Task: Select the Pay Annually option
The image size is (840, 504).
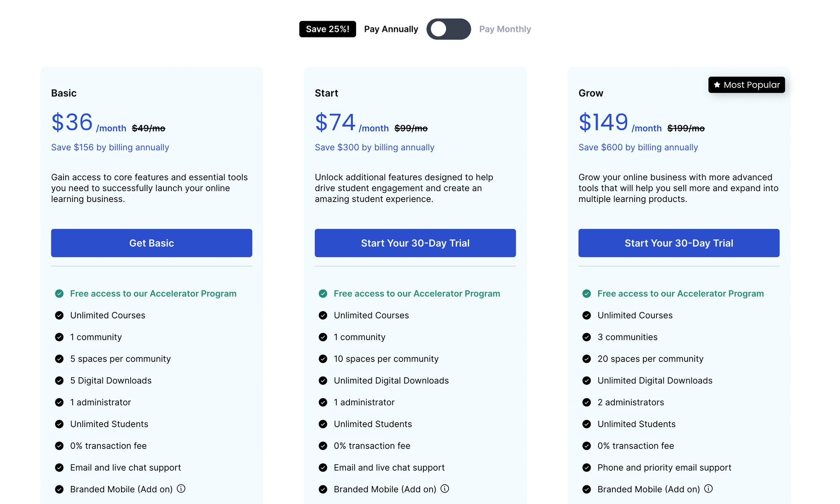Action: (x=391, y=29)
